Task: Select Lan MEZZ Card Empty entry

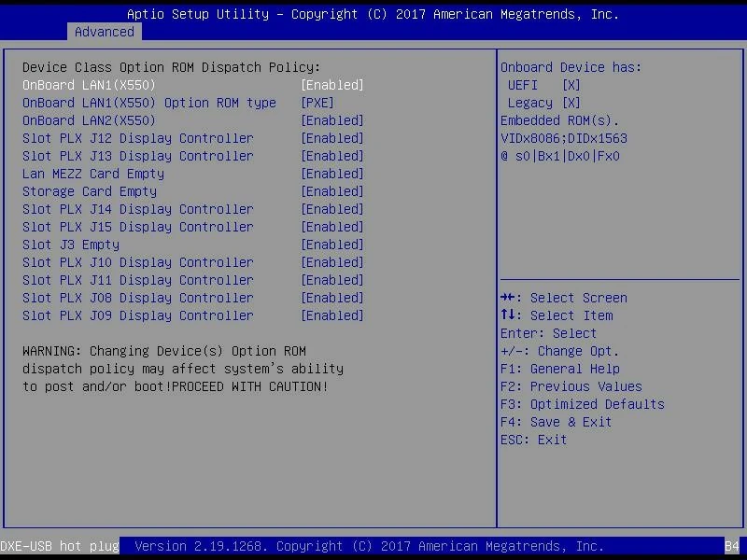Action: coord(92,174)
